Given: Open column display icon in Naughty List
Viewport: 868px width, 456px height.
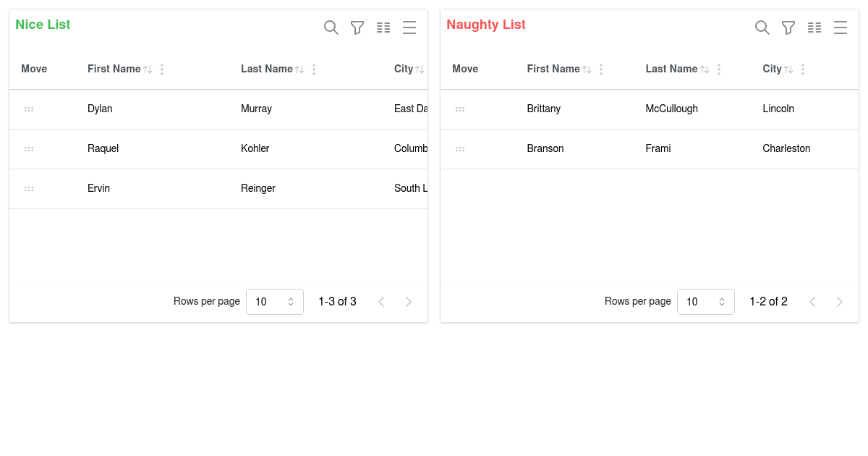Looking at the screenshot, I should [x=814, y=28].
